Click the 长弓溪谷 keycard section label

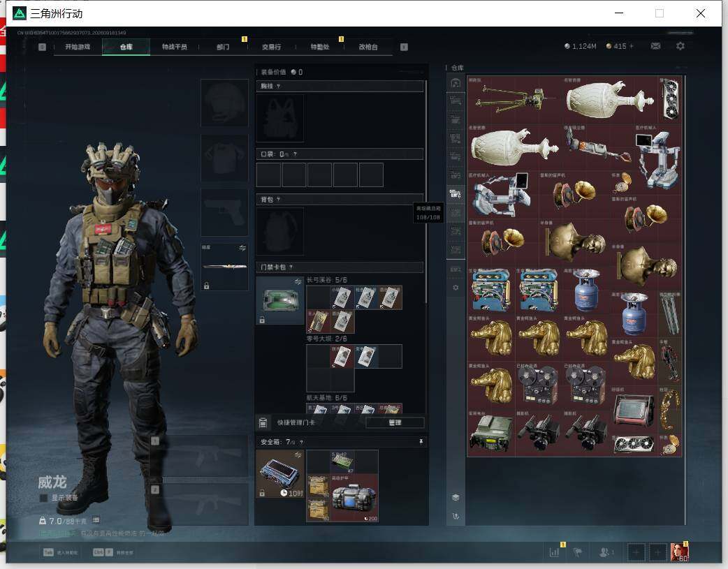coord(326,281)
